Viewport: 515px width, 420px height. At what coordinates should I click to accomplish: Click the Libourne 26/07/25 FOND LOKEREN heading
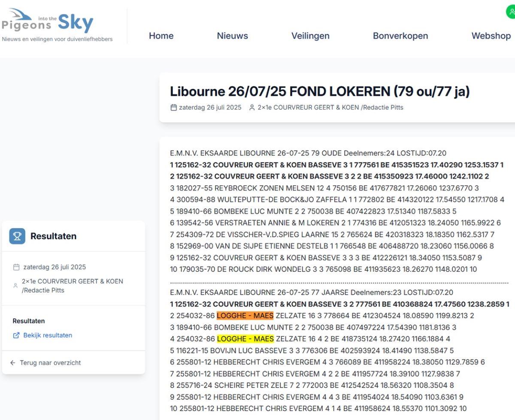click(x=320, y=91)
